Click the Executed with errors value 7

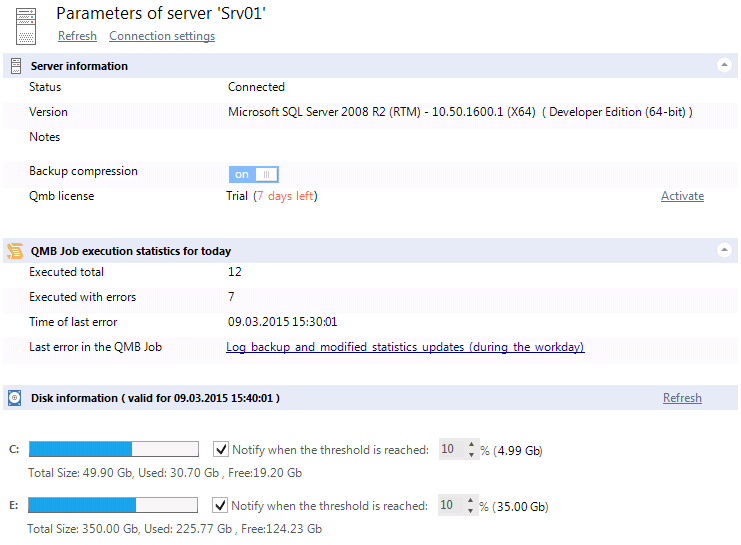[231, 297]
